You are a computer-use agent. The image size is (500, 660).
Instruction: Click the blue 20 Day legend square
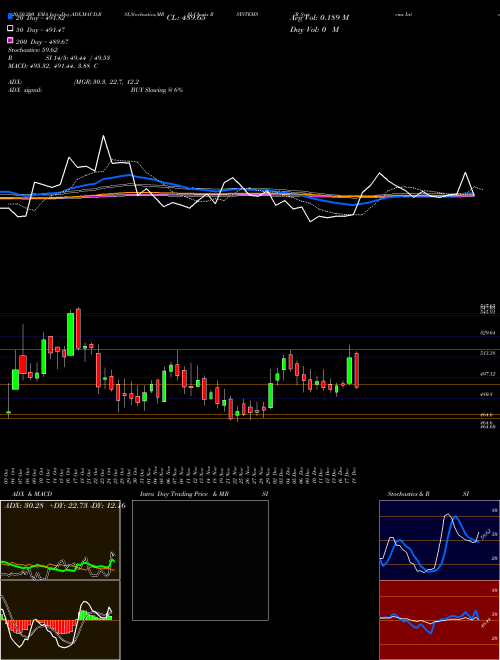(10, 16)
